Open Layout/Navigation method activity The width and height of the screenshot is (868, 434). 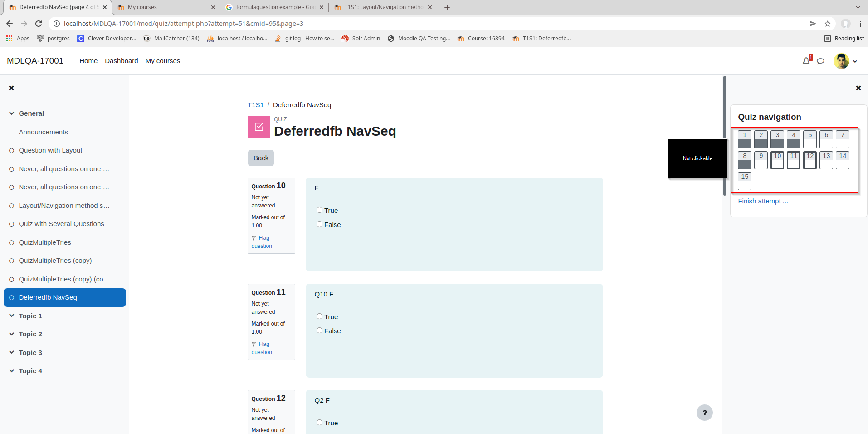point(64,206)
